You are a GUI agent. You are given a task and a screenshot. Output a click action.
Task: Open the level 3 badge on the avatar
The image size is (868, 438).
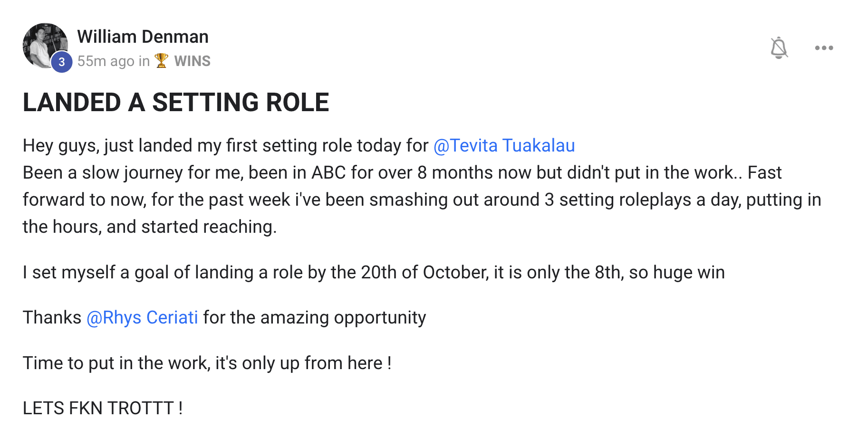point(61,62)
